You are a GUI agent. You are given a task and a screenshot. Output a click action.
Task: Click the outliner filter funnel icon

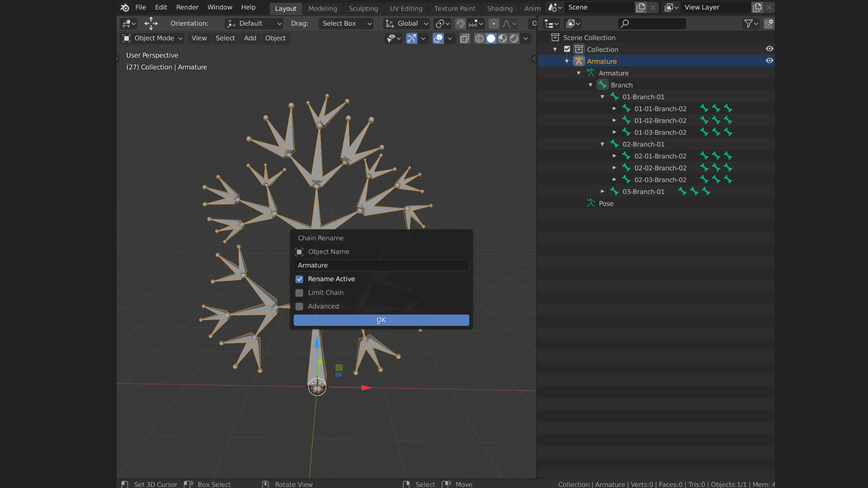click(748, 23)
